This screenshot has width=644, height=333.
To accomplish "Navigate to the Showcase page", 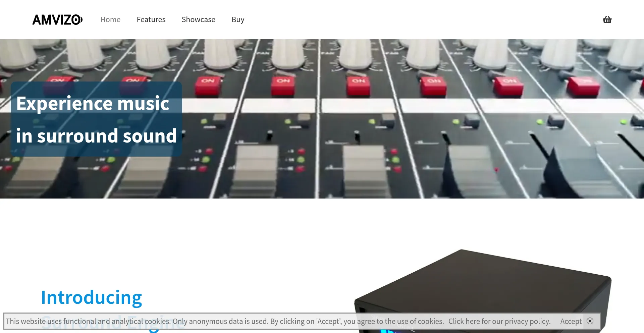I will (198, 19).
